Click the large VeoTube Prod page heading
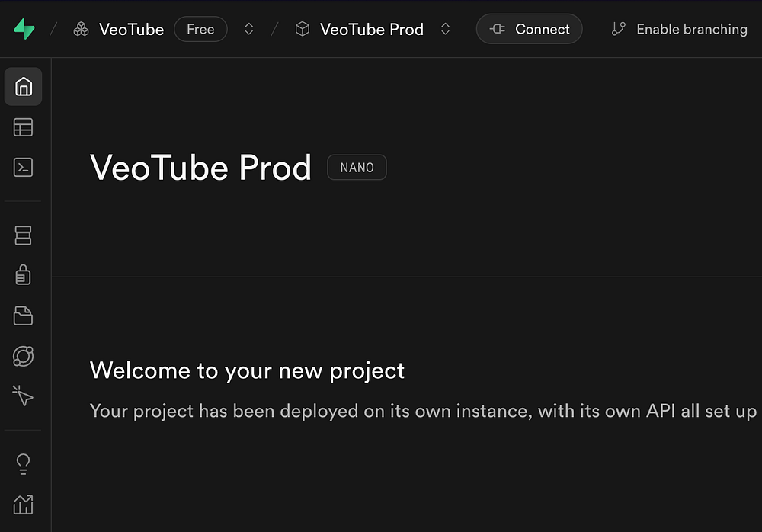Screen dimensions: 762x532 click(200, 168)
